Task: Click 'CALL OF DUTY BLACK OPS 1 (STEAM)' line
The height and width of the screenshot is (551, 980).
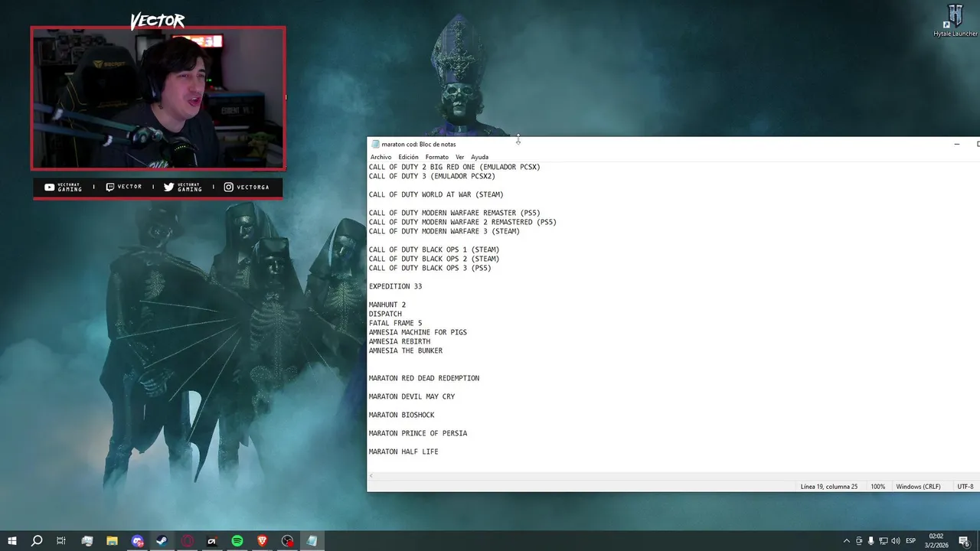Action: click(x=433, y=249)
